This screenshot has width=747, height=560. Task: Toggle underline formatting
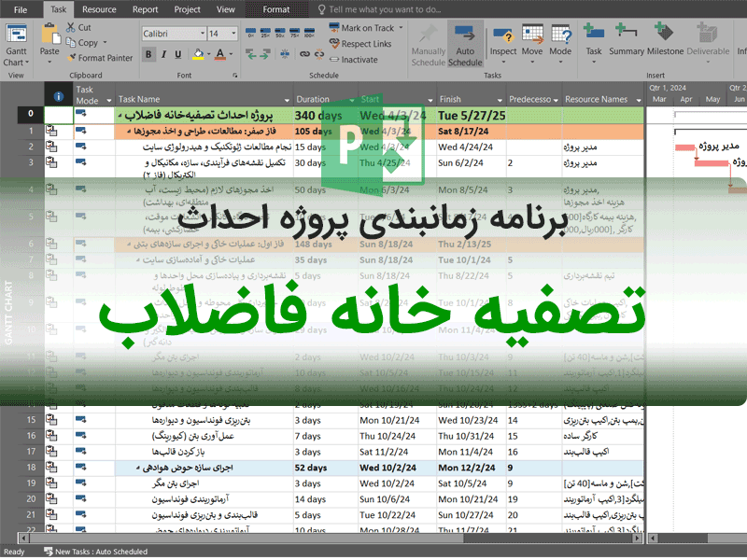pyautogui.click(x=177, y=54)
